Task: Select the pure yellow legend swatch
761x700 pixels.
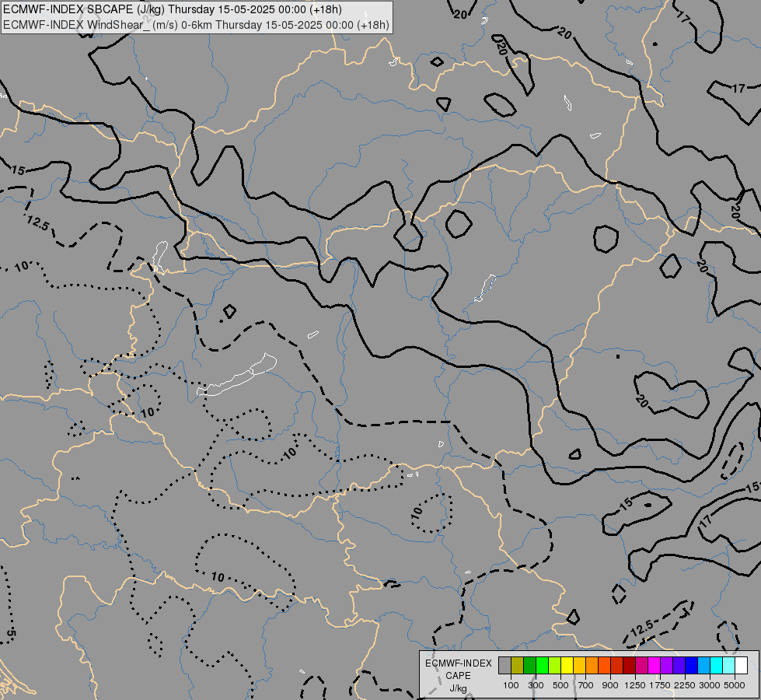Action: tap(567, 665)
